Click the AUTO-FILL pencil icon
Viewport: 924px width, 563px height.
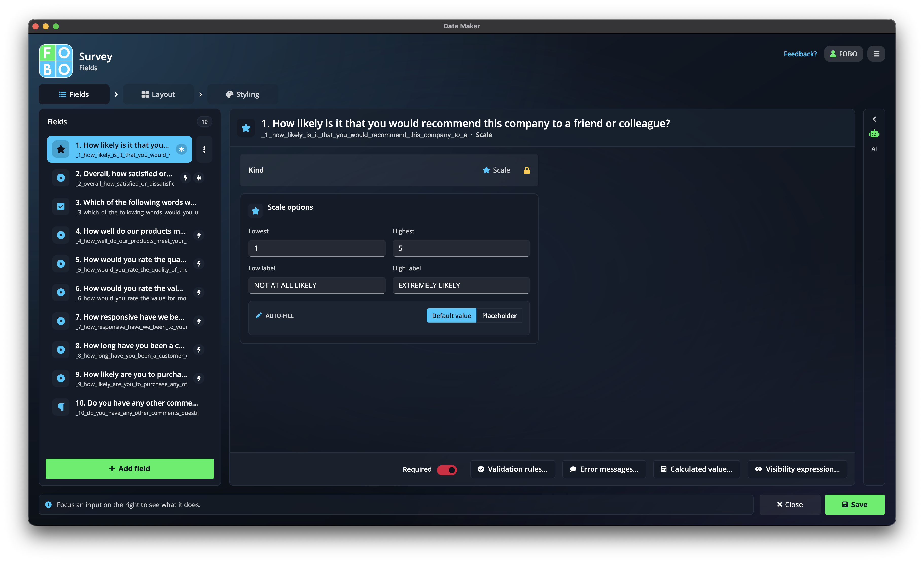259,316
